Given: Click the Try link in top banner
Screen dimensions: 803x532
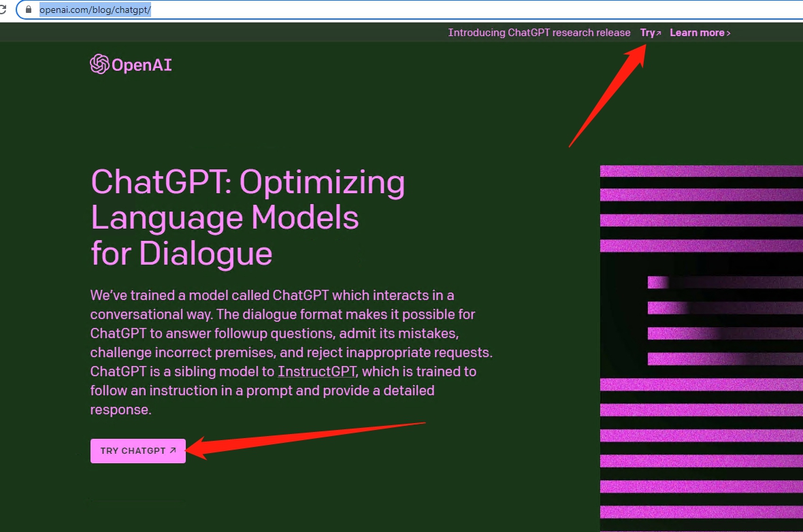Looking at the screenshot, I should 651,33.
